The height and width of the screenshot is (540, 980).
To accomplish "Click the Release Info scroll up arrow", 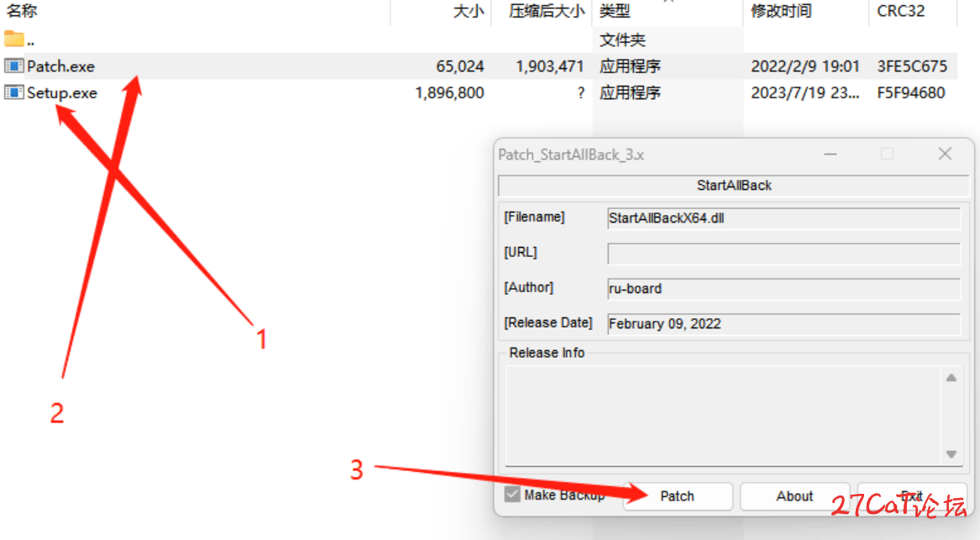I will tap(951, 378).
